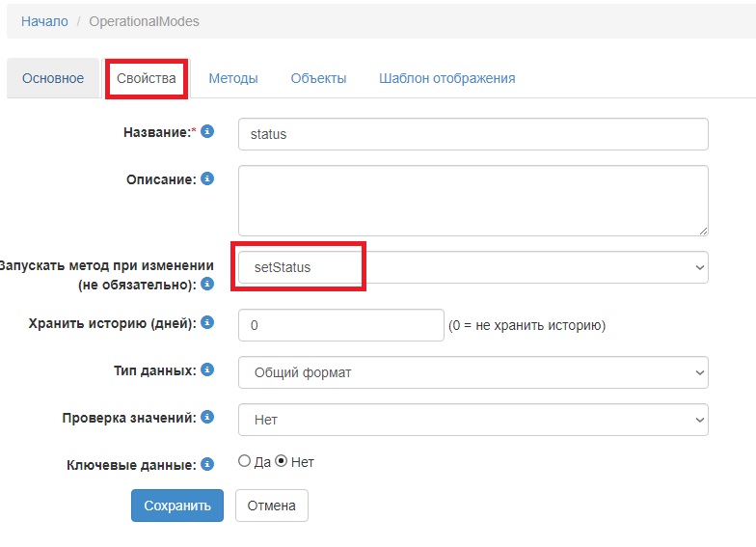Click info icon beside Проверка значений
The width and height of the screenshot is (756, 547).
[207, 417]
